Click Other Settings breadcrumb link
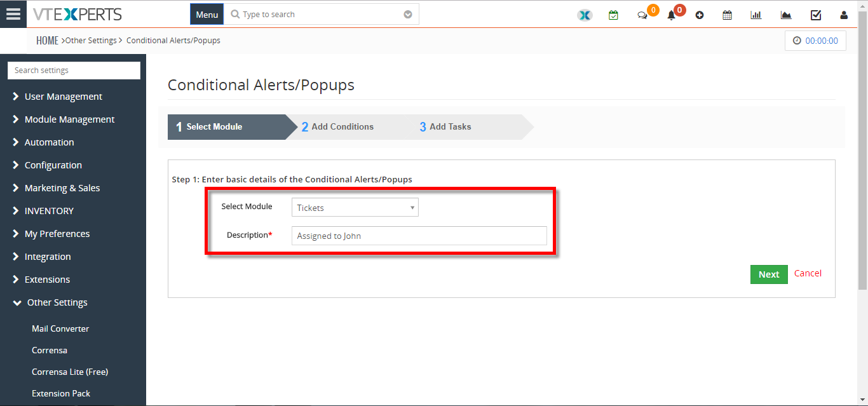868x406 pixels. tap(91, 41)
